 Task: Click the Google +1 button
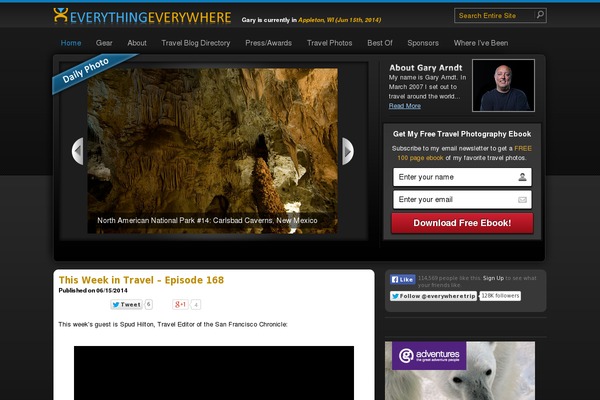pyautogui.click(x=180, y=304)
